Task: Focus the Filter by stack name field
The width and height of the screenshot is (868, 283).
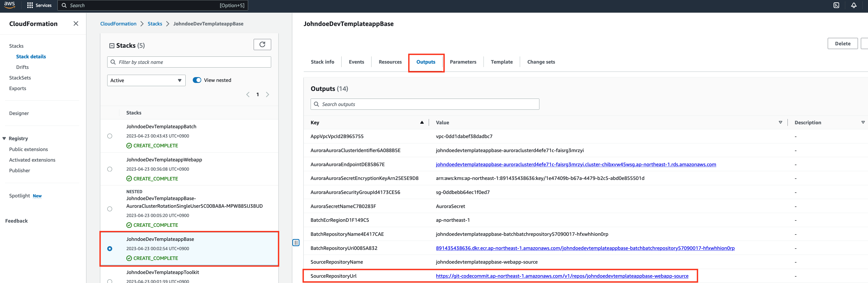Action: (189, 62)
